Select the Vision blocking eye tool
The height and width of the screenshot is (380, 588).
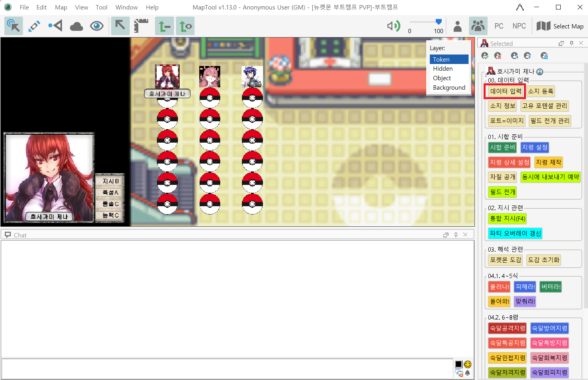tap(97, 26)
